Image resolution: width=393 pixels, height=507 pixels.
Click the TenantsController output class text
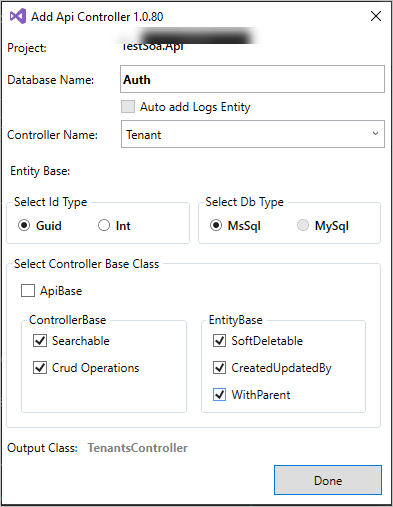click(x=138, y=448)
